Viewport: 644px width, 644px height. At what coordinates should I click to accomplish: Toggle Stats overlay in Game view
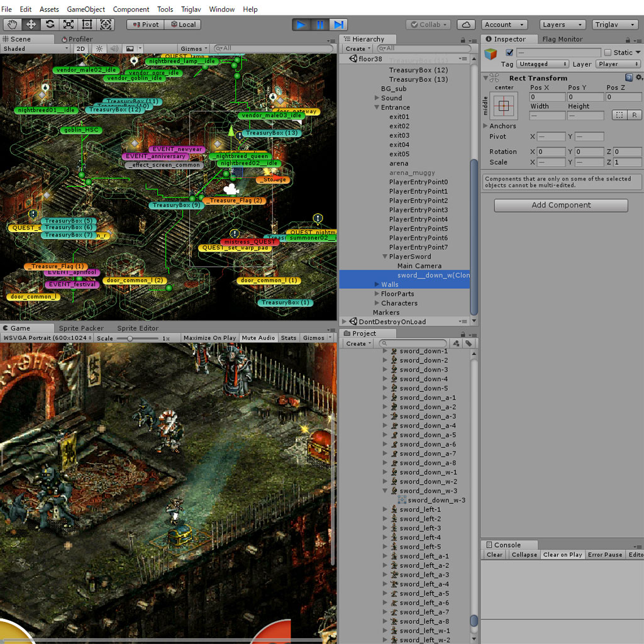point(288,338)
